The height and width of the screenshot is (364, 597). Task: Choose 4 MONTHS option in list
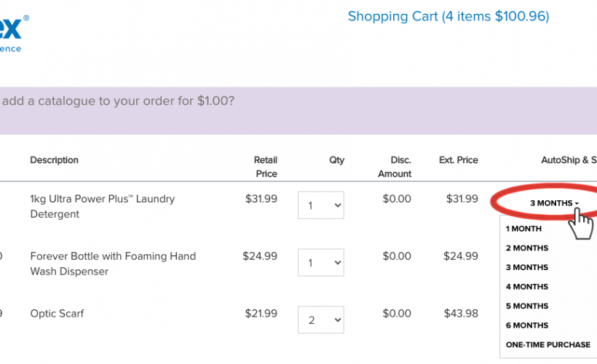point(527,287)
